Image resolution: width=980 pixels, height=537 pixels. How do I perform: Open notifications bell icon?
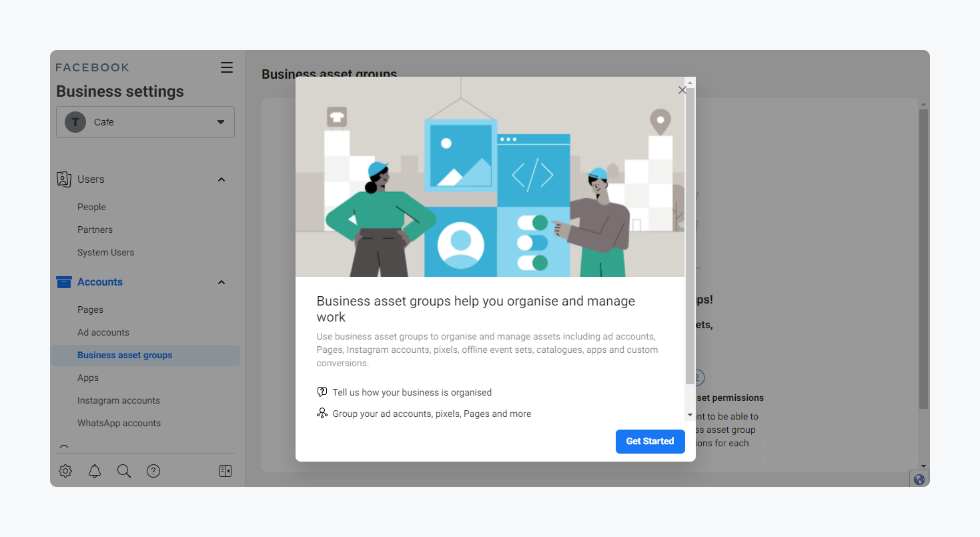point(95,471)
